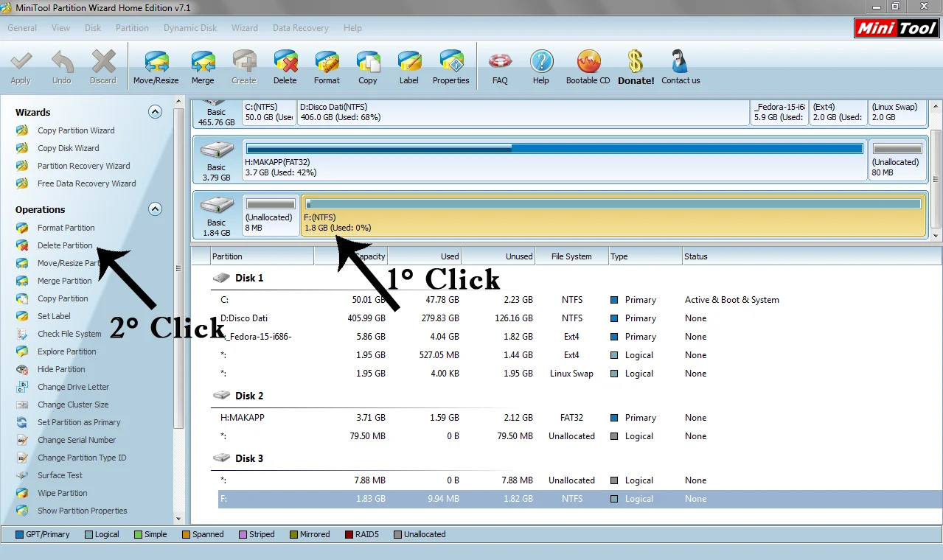Open the Partition menu
This screenshot has height=560, width=943.
(x=132, y=28)
